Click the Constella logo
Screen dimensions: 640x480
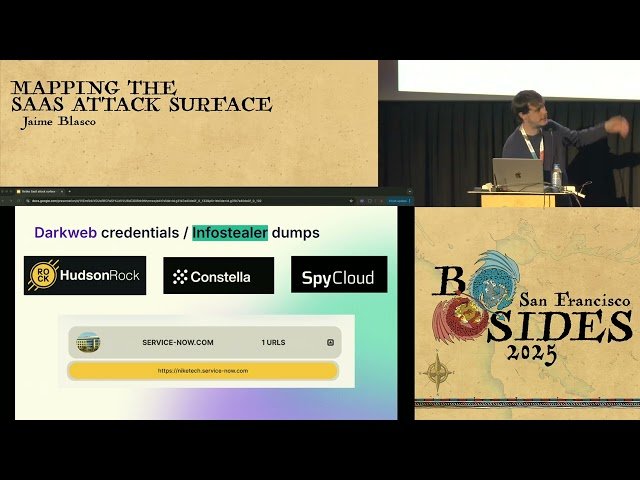218,276
